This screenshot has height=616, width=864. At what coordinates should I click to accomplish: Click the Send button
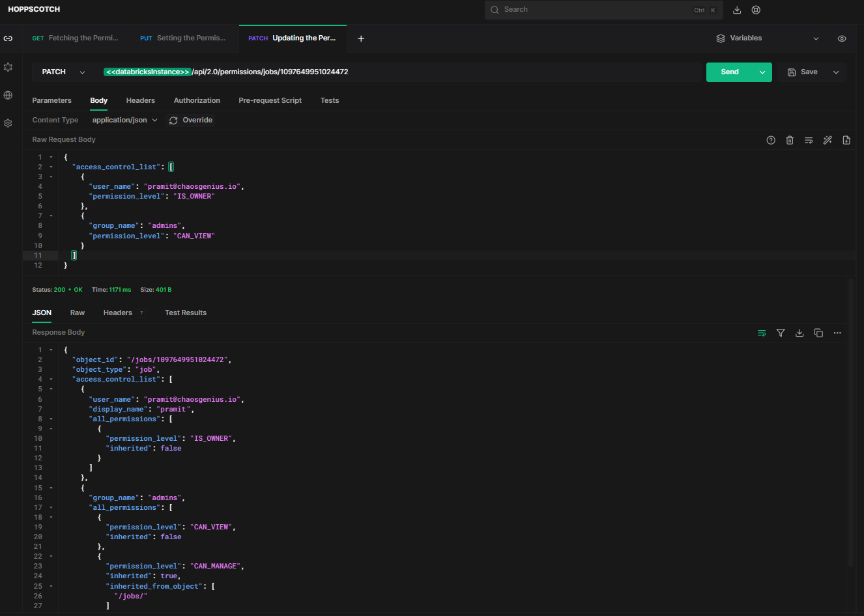point(730,72)
